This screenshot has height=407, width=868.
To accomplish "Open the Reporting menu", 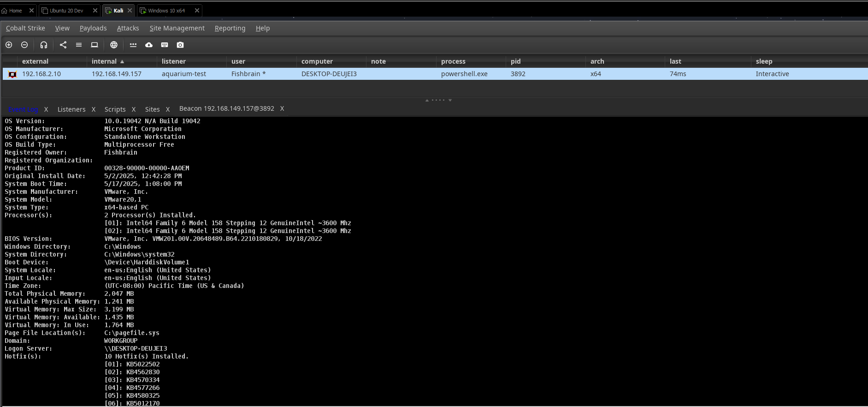I will point(230,28).
